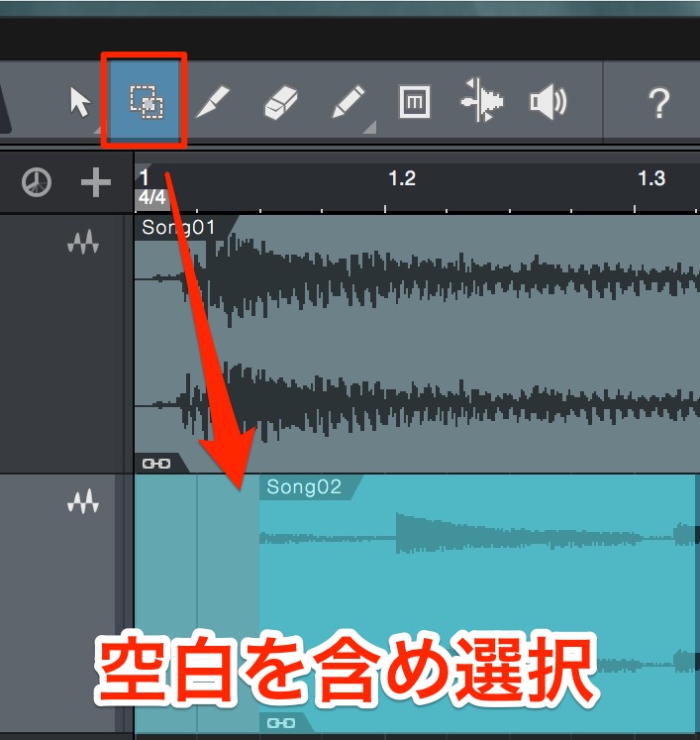The height and width of the screenshot is (740, 700).
Task: Click the automation wheel icon
Action: tap(37, 181)
